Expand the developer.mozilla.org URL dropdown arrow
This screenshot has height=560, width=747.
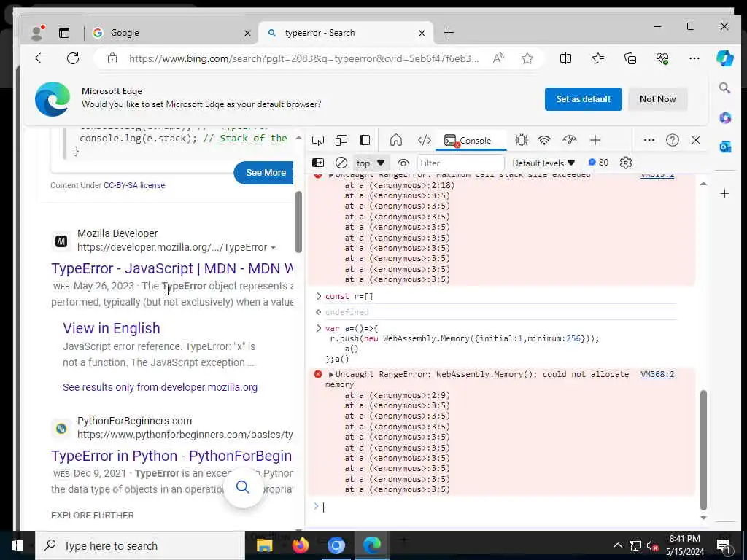[273, 248]
